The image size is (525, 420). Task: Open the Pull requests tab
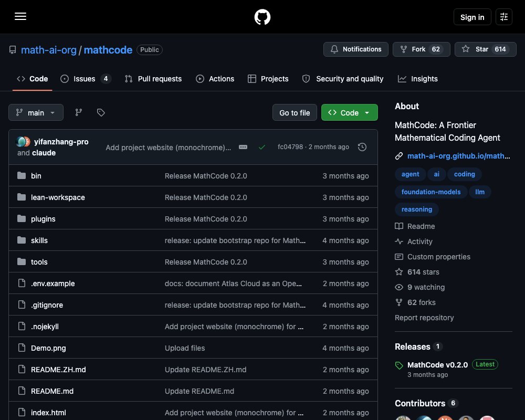[x=153, y=79]
